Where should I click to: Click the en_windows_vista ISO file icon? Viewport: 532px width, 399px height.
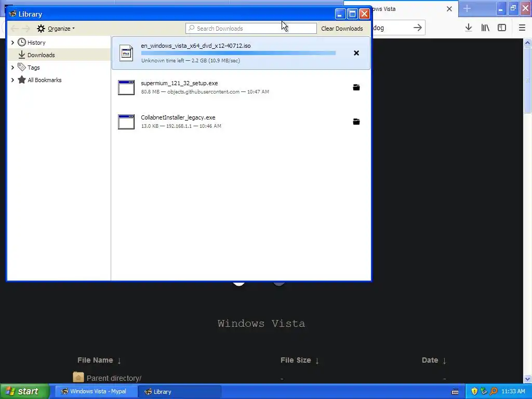(x=126, y=54)
